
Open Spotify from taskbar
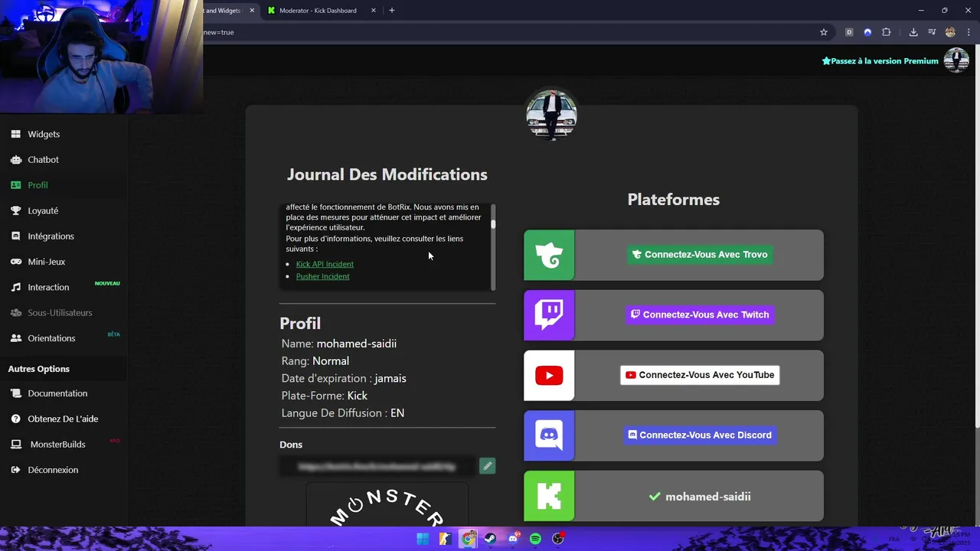(536, 539)
